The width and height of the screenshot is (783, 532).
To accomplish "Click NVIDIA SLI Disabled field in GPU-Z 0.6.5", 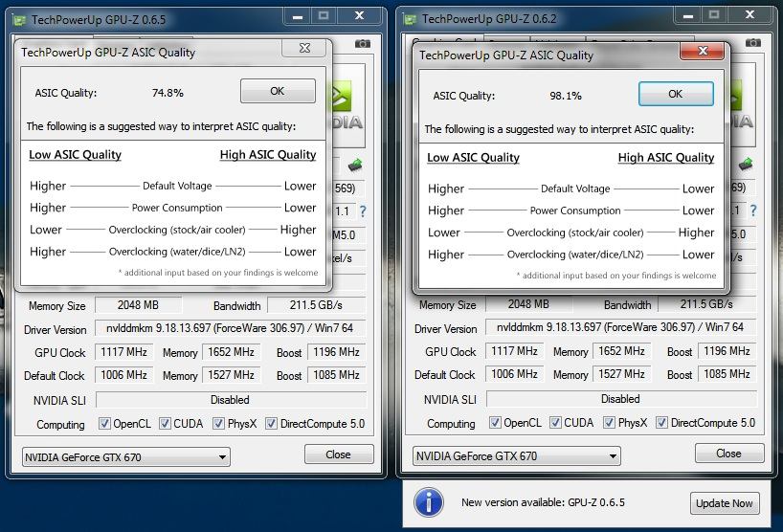I will [x=230, y=400].
